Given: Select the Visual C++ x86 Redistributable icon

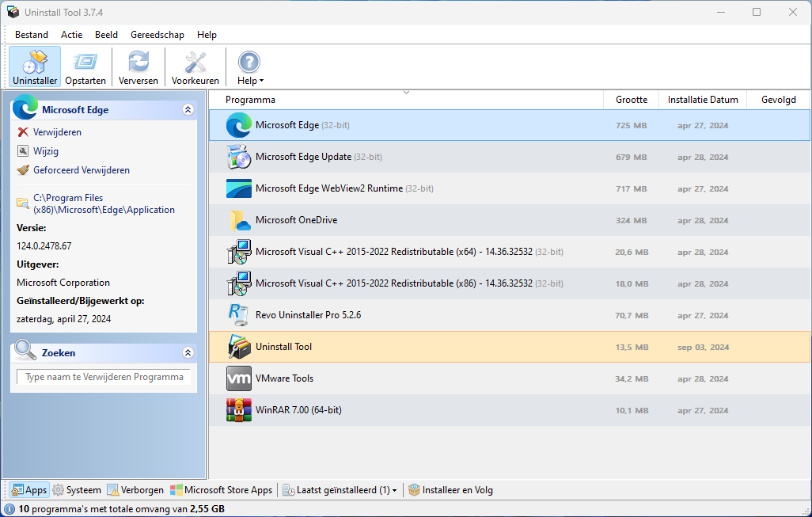Looking at the screenshot, I should tap(239, 283).
